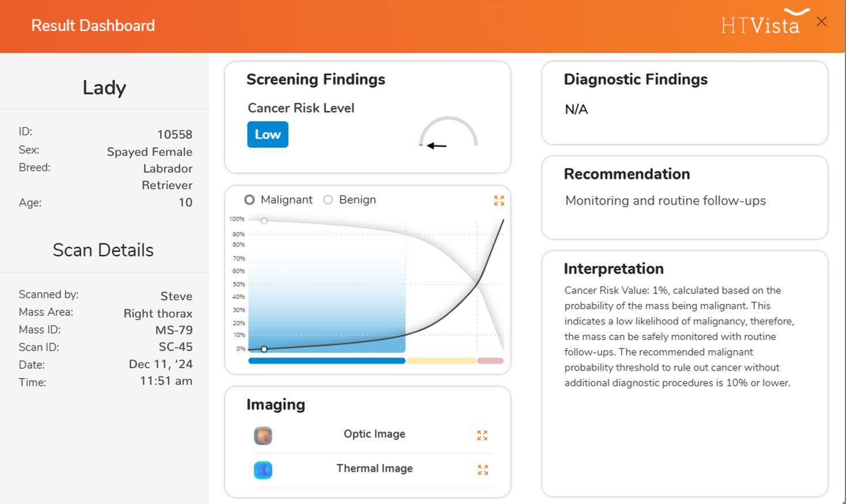Image resolution: width=846 pixels, height=504 pixels.
Task: Click the Mass ID value MS-79
Action: pyautogui.click(x=174, y=330)
